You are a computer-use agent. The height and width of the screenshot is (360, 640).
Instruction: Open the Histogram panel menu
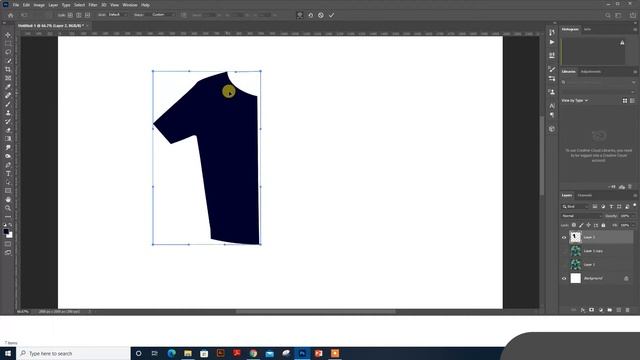click(635, 29)
